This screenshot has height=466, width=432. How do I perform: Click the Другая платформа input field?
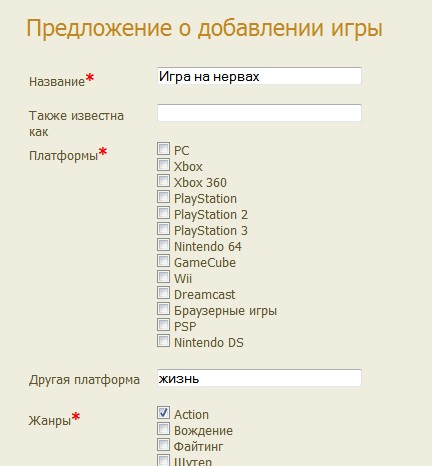(259, 378)
